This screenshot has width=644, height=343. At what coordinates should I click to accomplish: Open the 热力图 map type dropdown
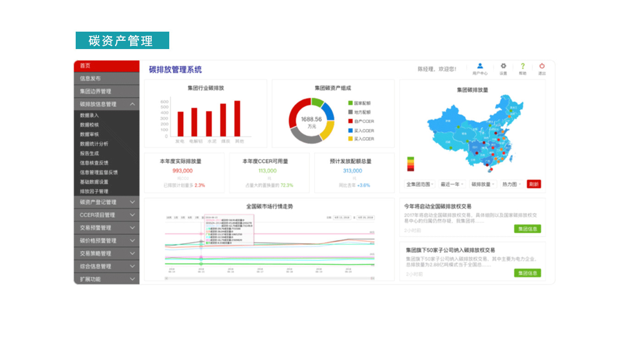[x=511, y=184]
